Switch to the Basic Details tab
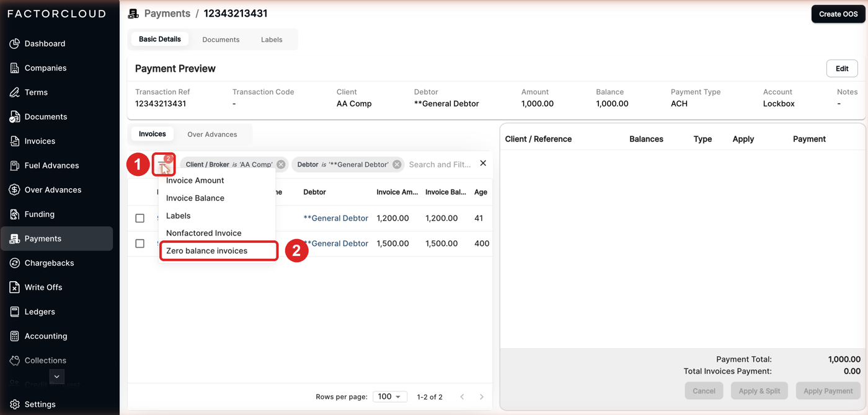 160,39
